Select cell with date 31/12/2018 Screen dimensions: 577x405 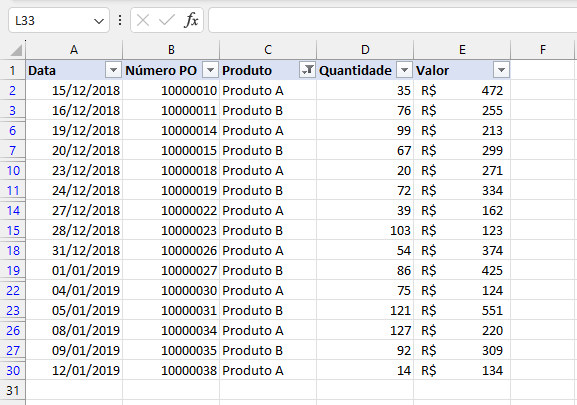tap(74, 250)
